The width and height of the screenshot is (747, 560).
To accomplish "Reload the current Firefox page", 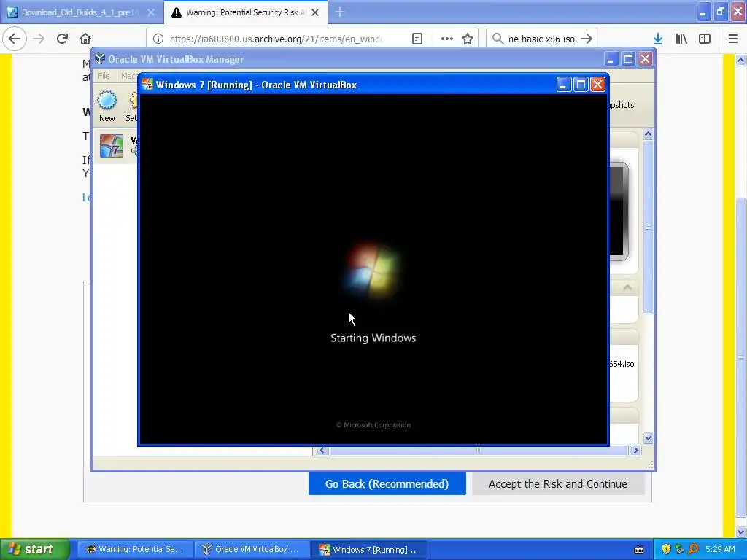I will click(62, 39).
